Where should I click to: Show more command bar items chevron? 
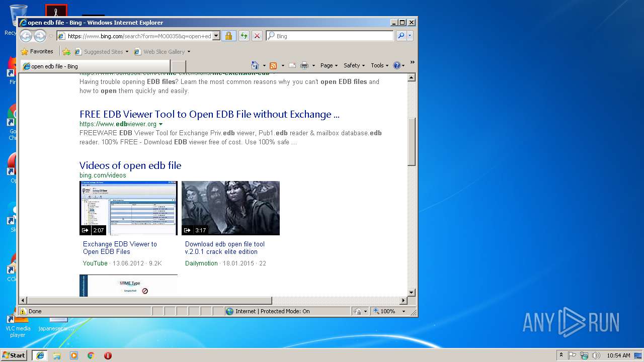coord(412,62)
